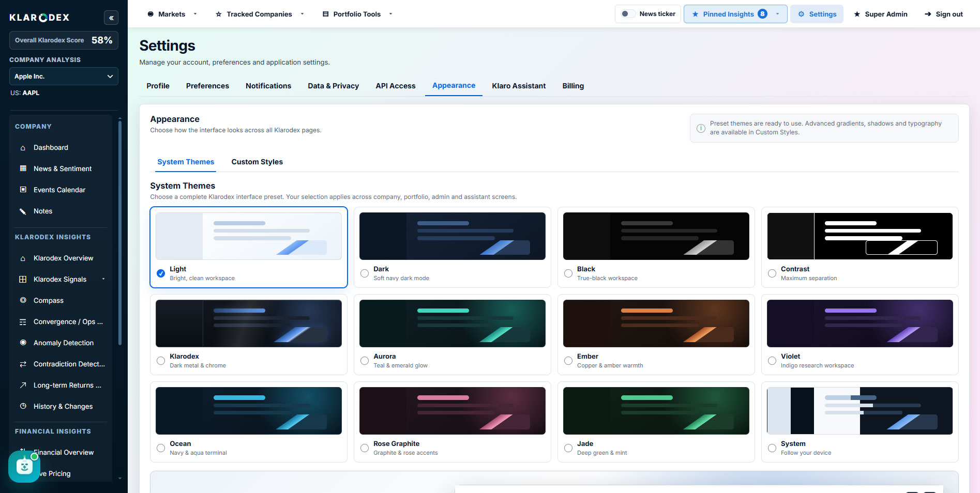This screenshot has width=980, height=493.
Task: Open the Portfolio Tools dropdown
Action: coord(357,14)
